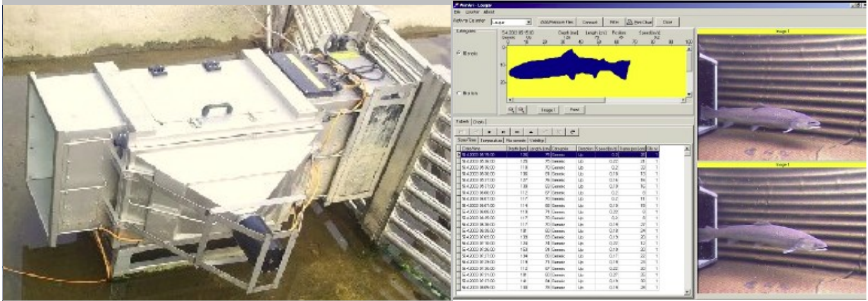Click the zoom out magnifier icon
This screenshot has height=301, width=868.
pos(521,110)
